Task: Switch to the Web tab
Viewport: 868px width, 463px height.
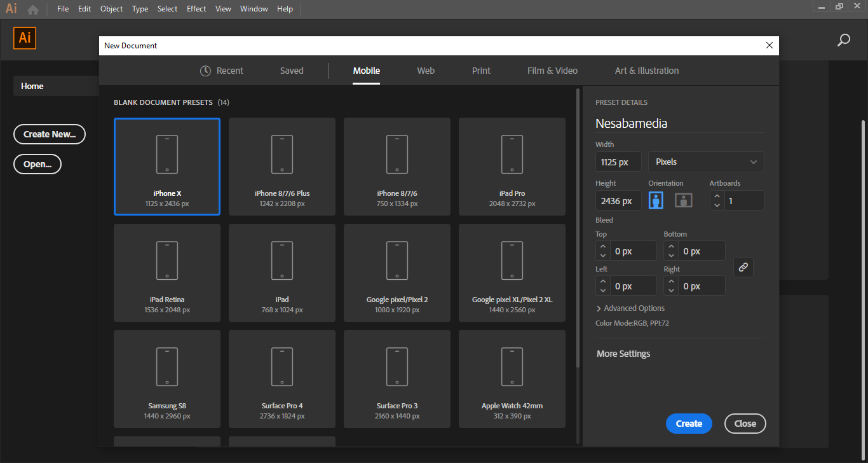Action: (426, 71)
